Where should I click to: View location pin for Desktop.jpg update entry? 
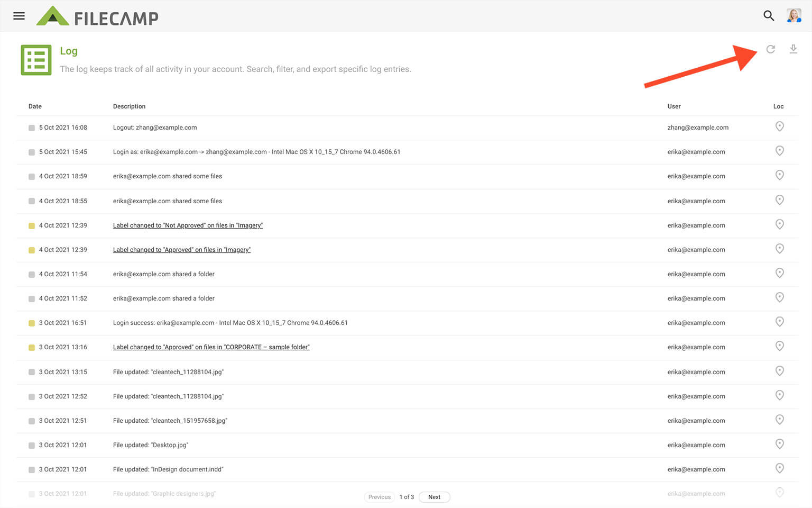(779, 444)
